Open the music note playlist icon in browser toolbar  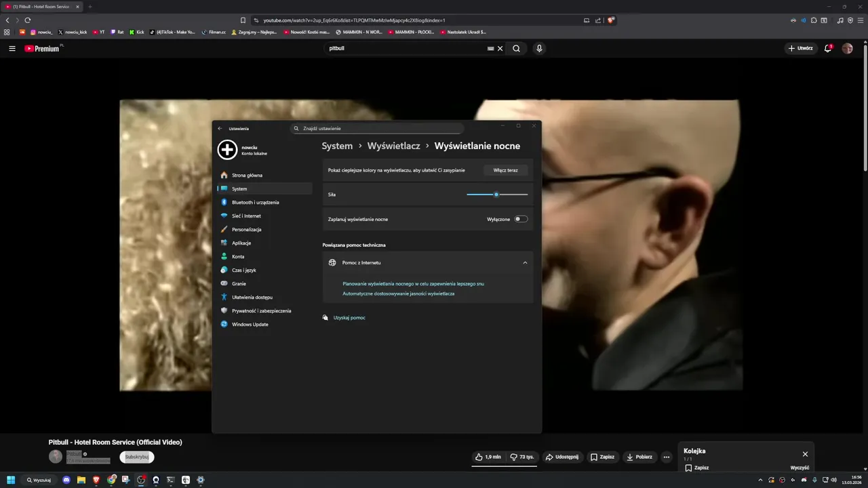point(840,20)
